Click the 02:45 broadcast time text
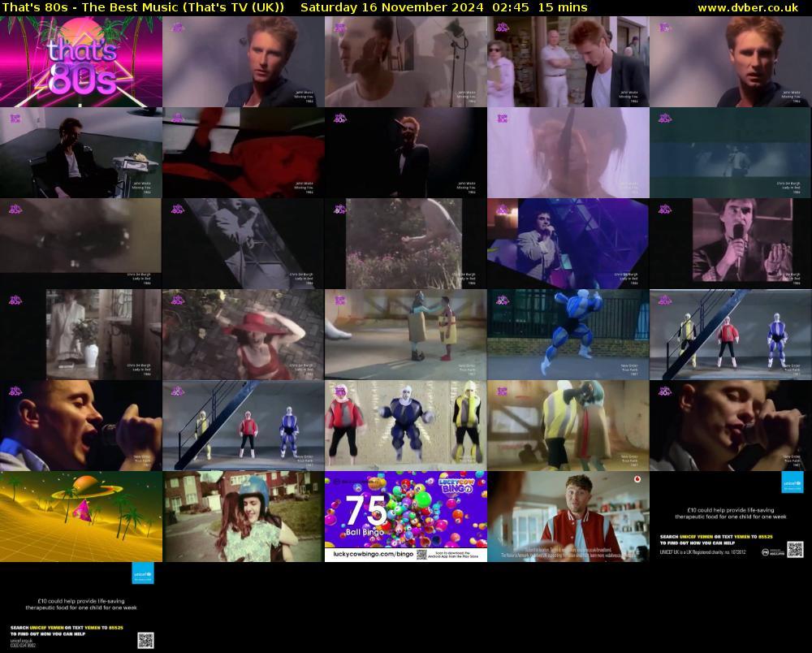 click(511, 7)
